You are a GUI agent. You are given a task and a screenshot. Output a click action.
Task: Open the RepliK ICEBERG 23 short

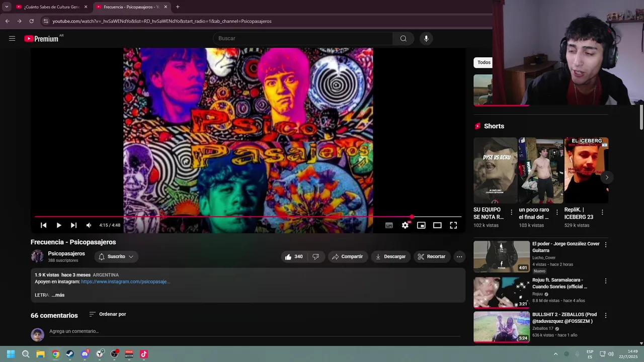pyautogui.click(x=586, y=170)
